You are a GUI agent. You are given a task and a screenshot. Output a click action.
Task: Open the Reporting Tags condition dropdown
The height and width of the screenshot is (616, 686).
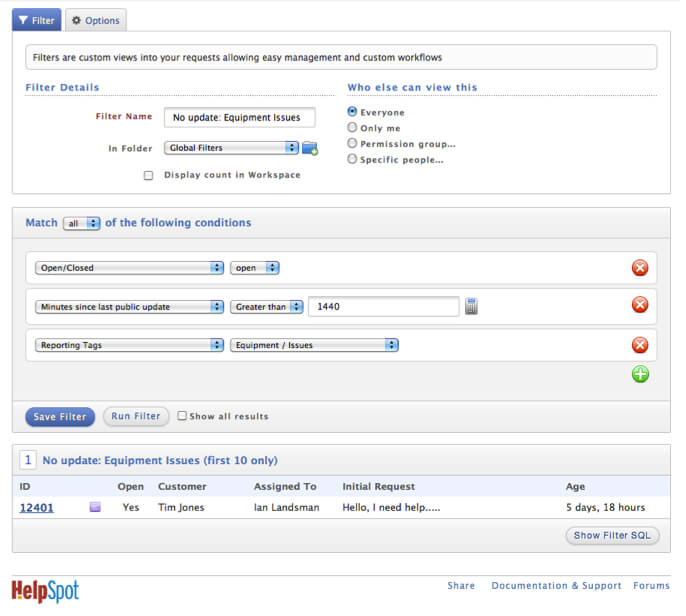(x=130, y=345)
